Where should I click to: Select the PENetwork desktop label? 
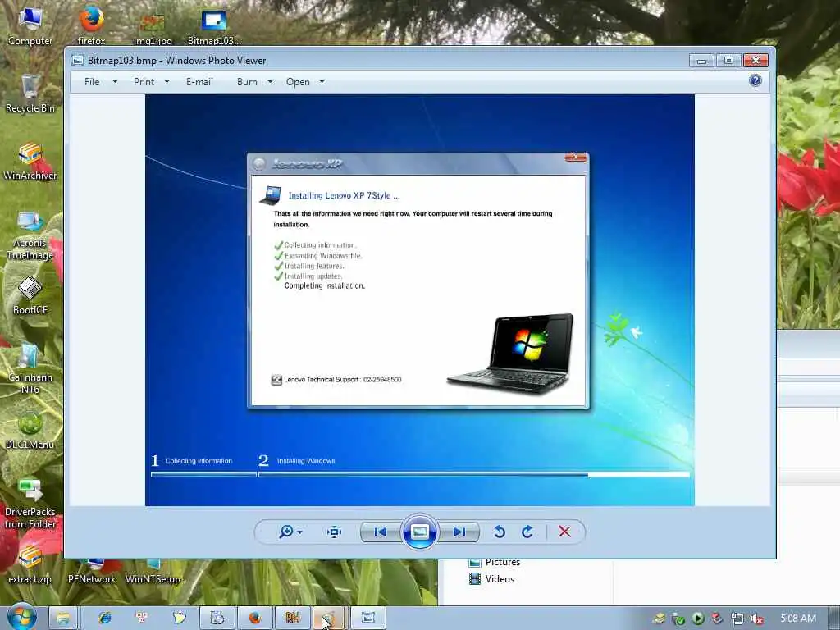[92, 579]
